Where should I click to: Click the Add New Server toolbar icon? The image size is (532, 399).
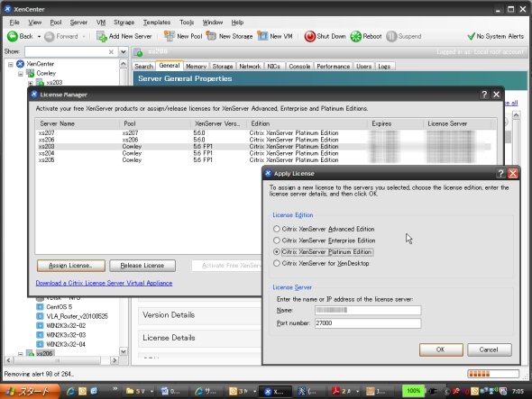click(x=102, y=36)
